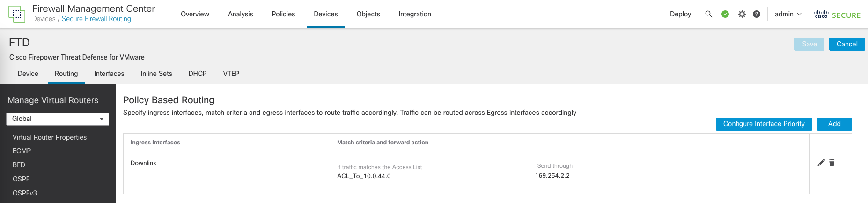Click the Firewall Management Center logo icon
The height and width of the screenshot is (203, 868).
pyautogui.click(x=17, y=14)
